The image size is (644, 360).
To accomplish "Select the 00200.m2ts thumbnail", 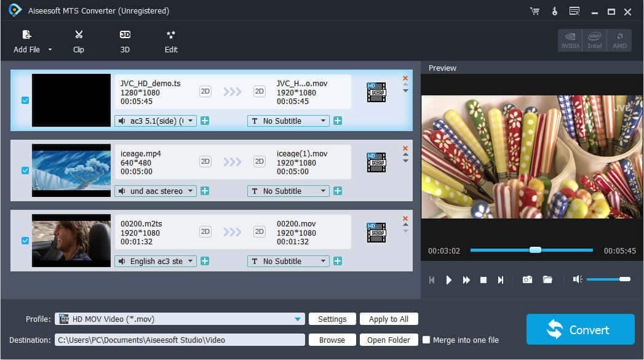I will [x=71, y=241].
